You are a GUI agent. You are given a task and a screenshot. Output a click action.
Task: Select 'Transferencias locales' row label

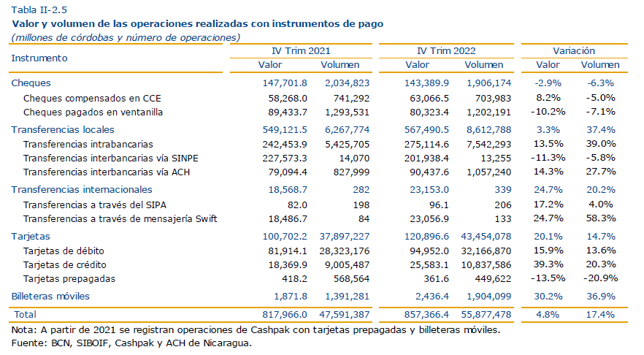tap(63, 130)
